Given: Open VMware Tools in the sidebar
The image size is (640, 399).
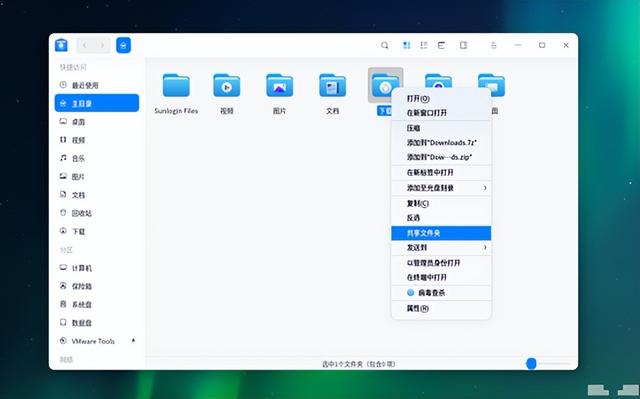Looking at the screenshot, I should pos(97,341).
